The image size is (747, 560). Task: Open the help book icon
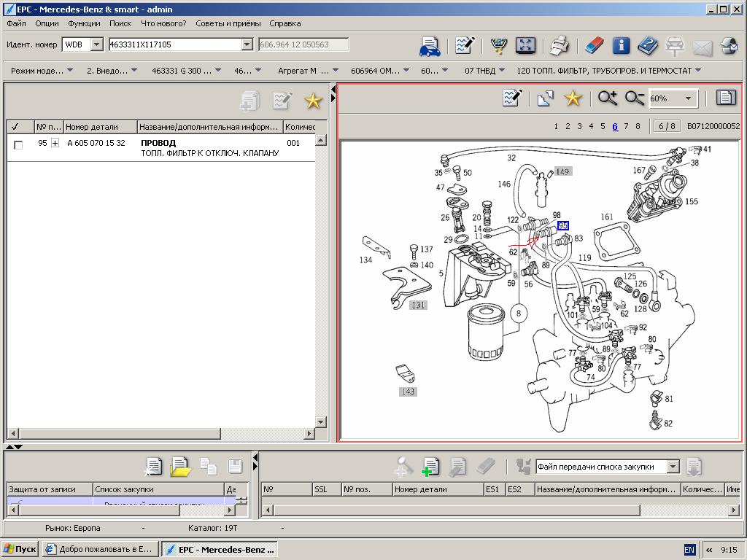648,46
